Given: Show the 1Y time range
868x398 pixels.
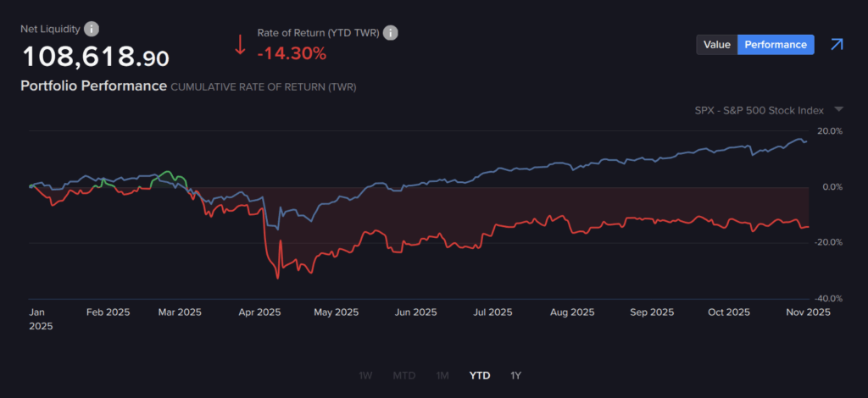Looking at the screenshot, I should pyautogui.click(x=516, y=375).
